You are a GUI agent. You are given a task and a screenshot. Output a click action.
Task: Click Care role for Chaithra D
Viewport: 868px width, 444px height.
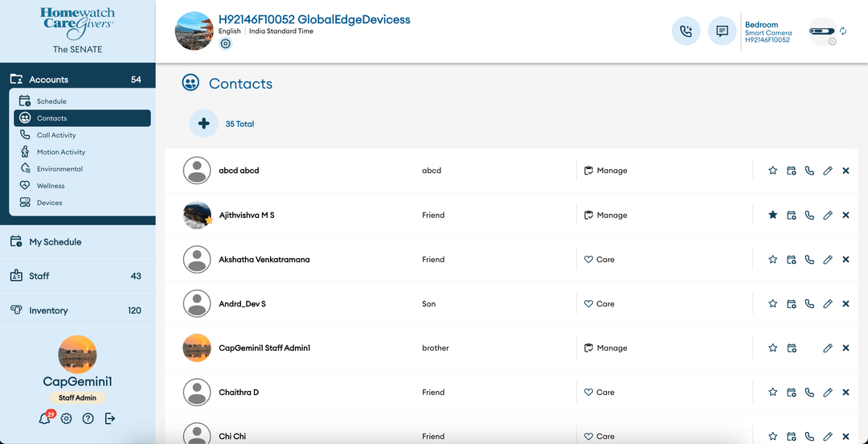(x=600, y=393)
